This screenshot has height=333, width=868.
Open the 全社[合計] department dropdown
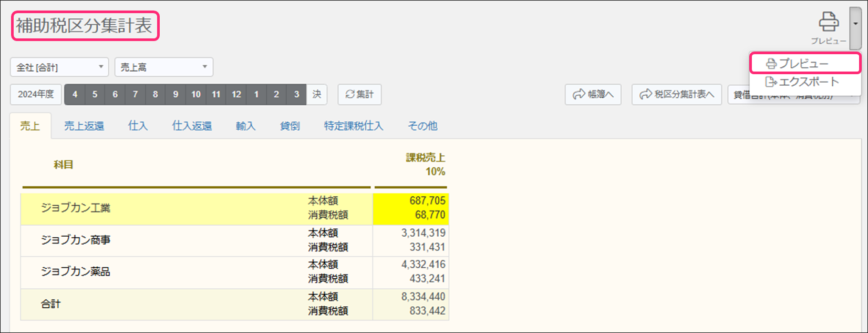click(x=59, y=67)
